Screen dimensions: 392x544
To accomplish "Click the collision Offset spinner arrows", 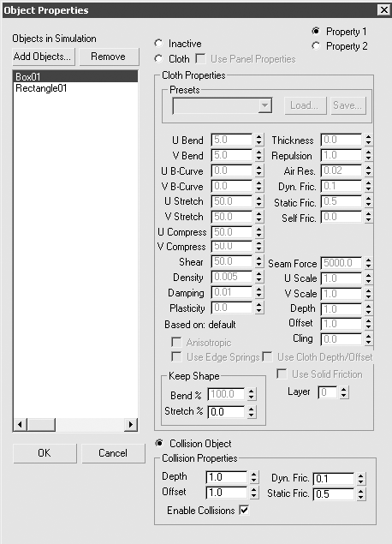I will click(x=254, y=493).
